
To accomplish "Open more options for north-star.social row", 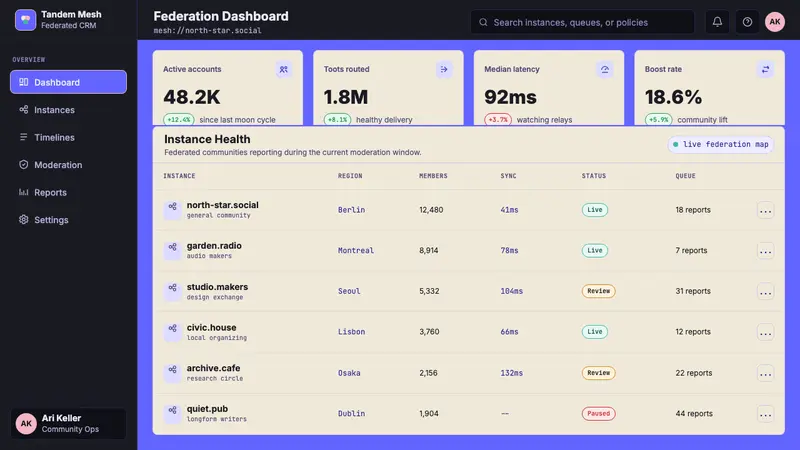I will (x=765, y=210).
